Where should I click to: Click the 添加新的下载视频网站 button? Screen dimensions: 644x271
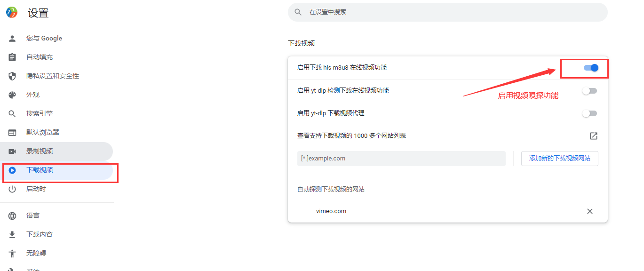click(559, 159)
